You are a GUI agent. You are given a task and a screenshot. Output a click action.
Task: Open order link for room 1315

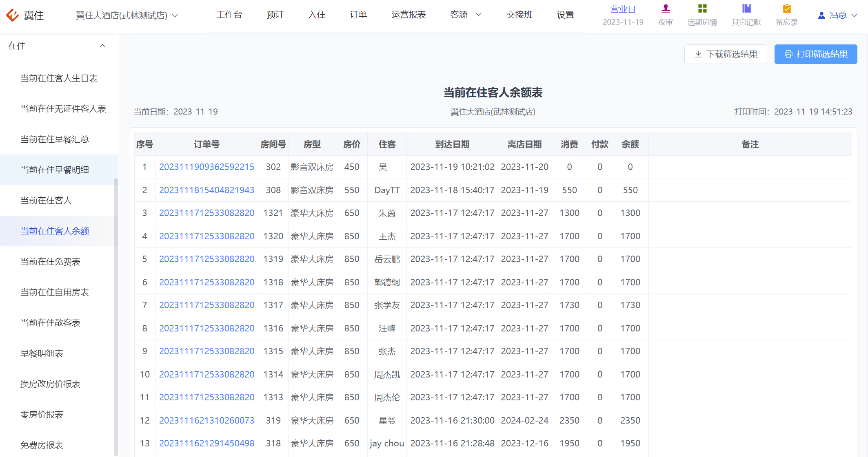(206, 351)
